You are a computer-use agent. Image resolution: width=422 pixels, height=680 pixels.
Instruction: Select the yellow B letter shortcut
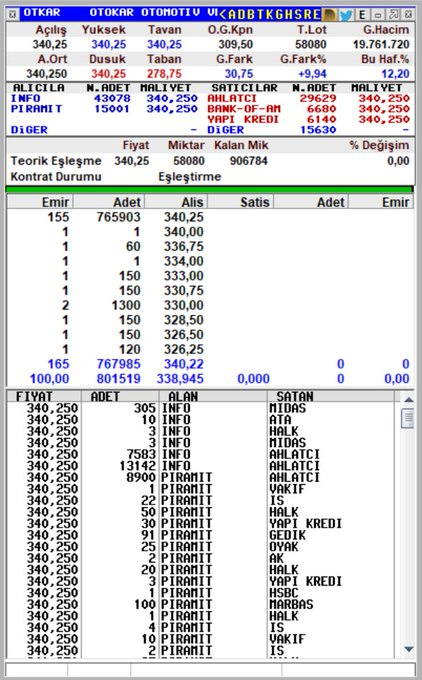coord(251,15)
